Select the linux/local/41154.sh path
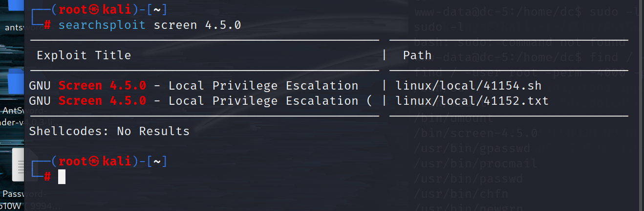 point(469,86)
